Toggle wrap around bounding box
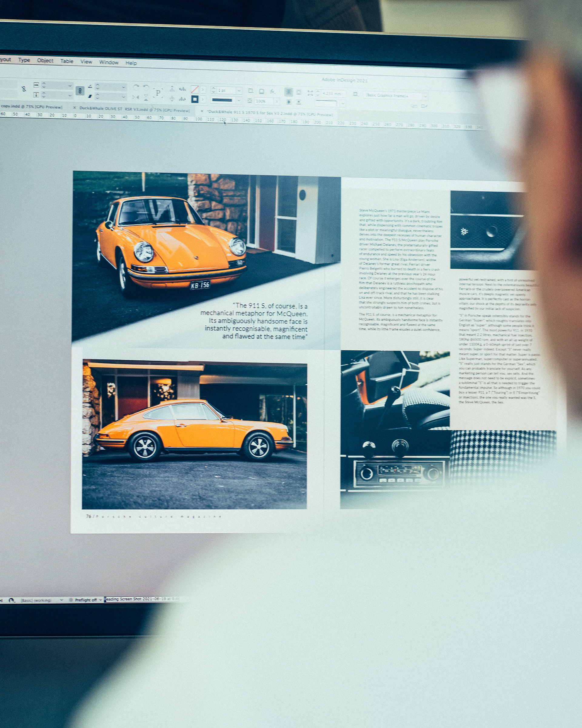Screen dimensions: 582x728 click(x=299, y=92)
